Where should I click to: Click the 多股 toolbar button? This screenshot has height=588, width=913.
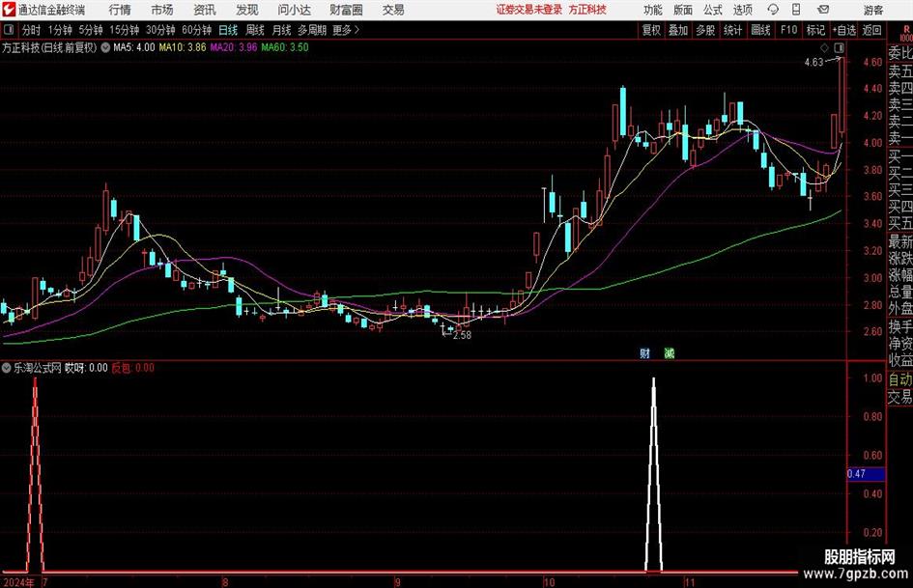pyautogui.click(x=705, y=30)
